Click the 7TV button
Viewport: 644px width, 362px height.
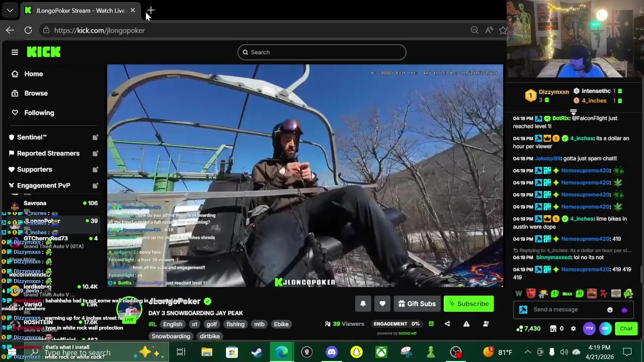coord(589,329)
